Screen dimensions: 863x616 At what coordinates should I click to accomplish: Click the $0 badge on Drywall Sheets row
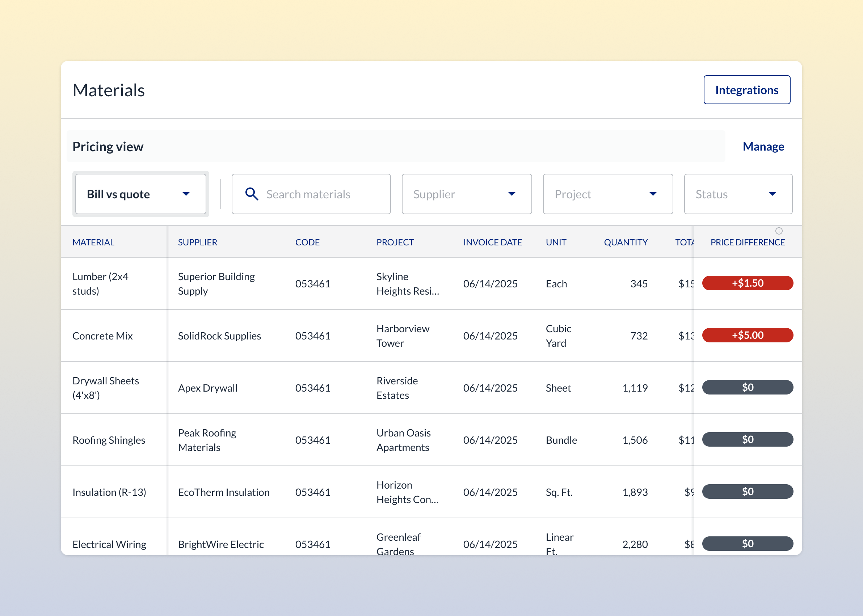coord(747,387)
